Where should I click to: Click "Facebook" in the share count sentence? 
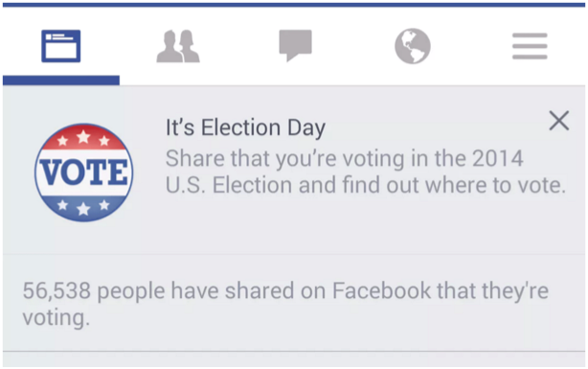tap(382, 290)
